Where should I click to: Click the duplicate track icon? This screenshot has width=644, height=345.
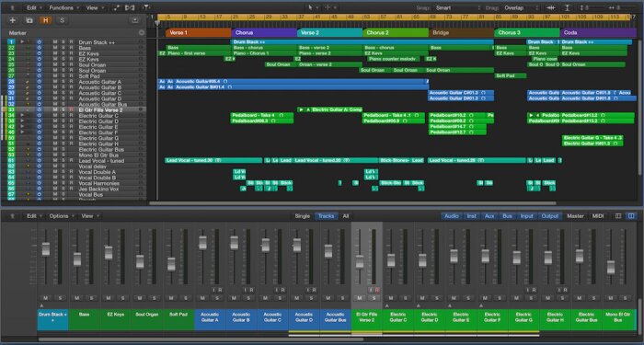[x=29, y=20]
